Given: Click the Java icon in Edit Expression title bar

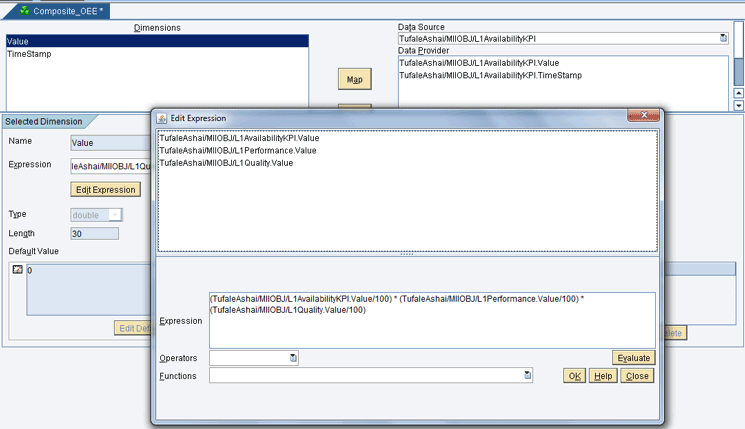Looking at the screenshot, I should click(x=162, y=118).
